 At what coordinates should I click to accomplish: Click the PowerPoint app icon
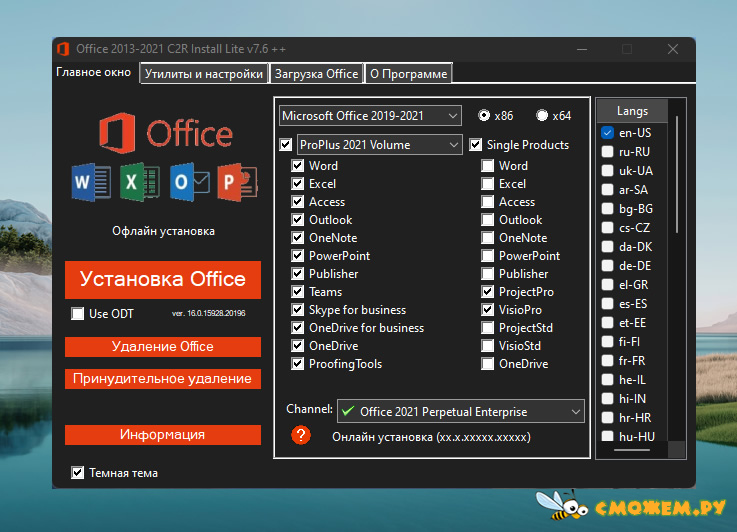point(237,182)
